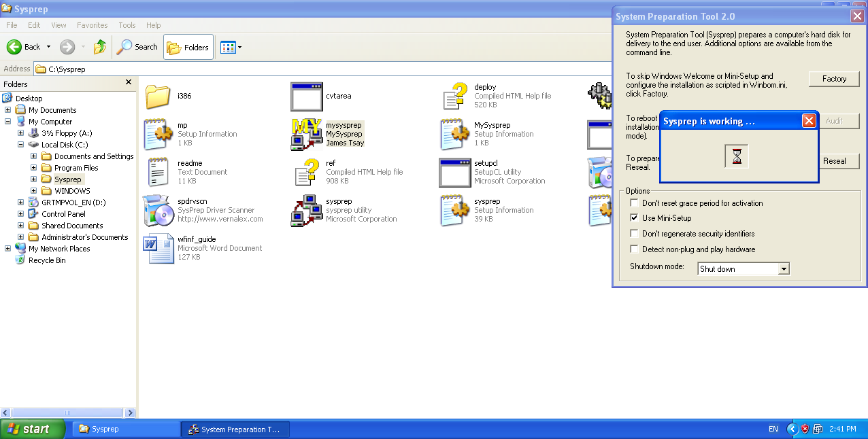Open the ref compiled help file icon

click(x=306, y=172)
